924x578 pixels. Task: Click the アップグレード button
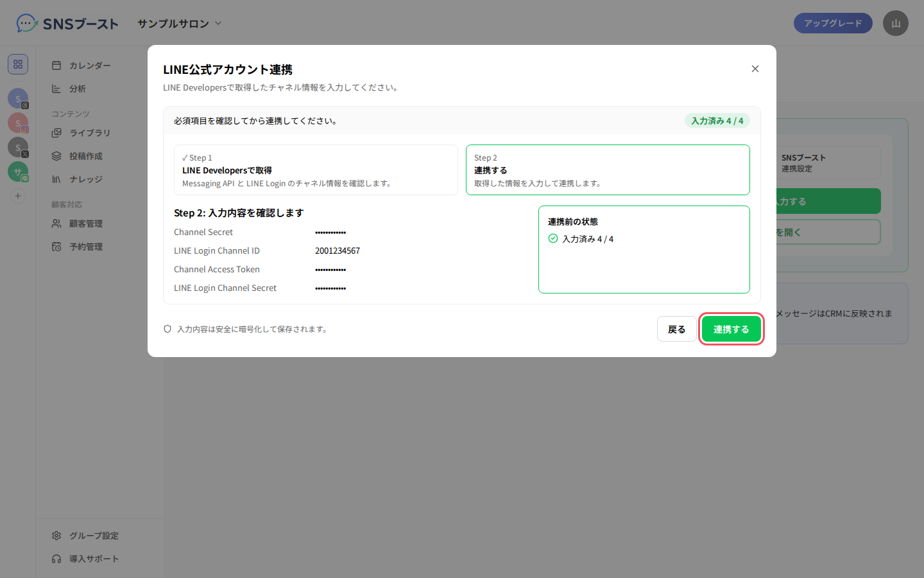tap(833, 23)
